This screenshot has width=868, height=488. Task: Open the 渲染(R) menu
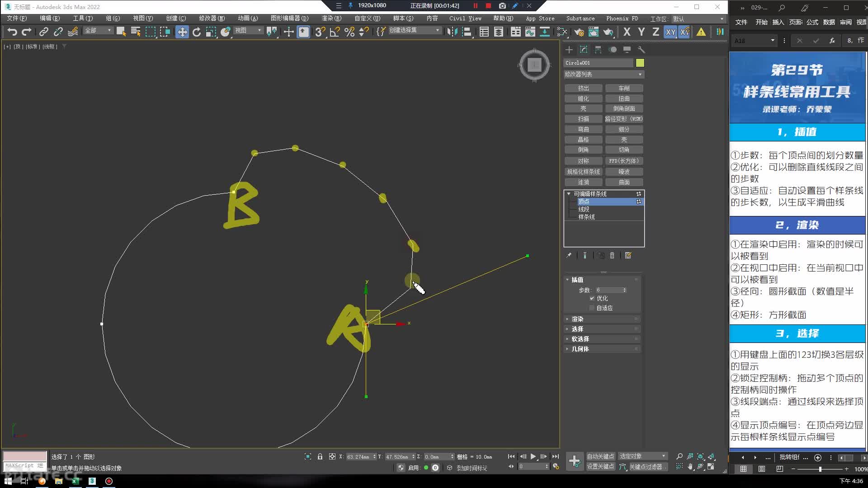click(x=331, y=19)
